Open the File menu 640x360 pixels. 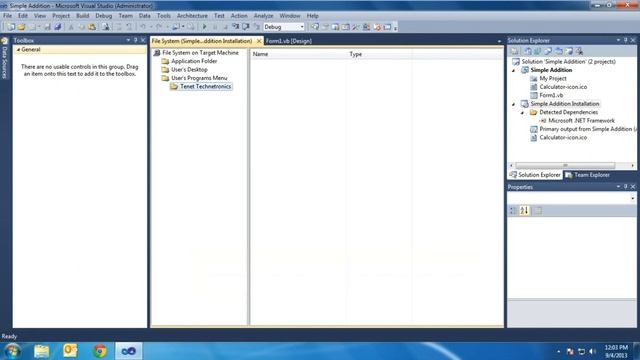(x=7, y=16)
